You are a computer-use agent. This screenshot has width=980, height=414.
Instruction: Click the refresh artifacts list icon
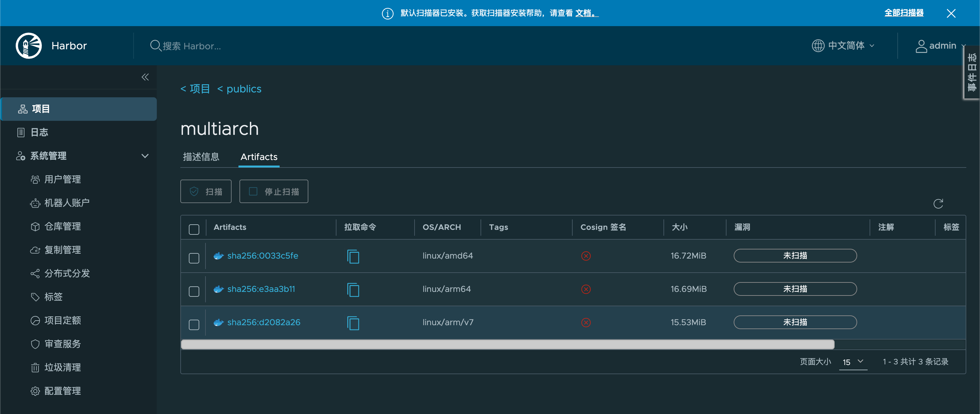coord(938,204)
